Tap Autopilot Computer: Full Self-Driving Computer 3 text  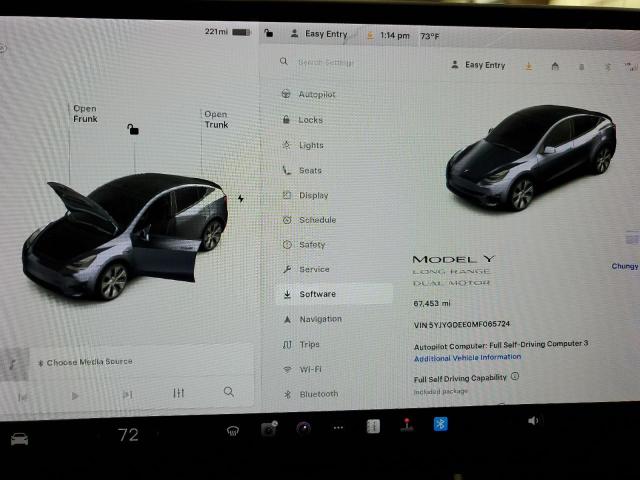coord(501,345)
